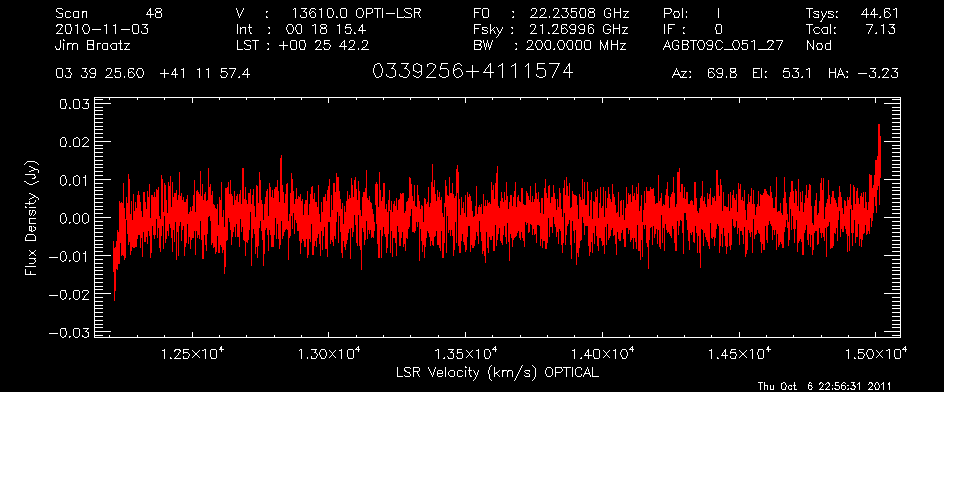Click source title 0339256+4111574
Viewport: 962px width, 490px height.
[472, 72]
